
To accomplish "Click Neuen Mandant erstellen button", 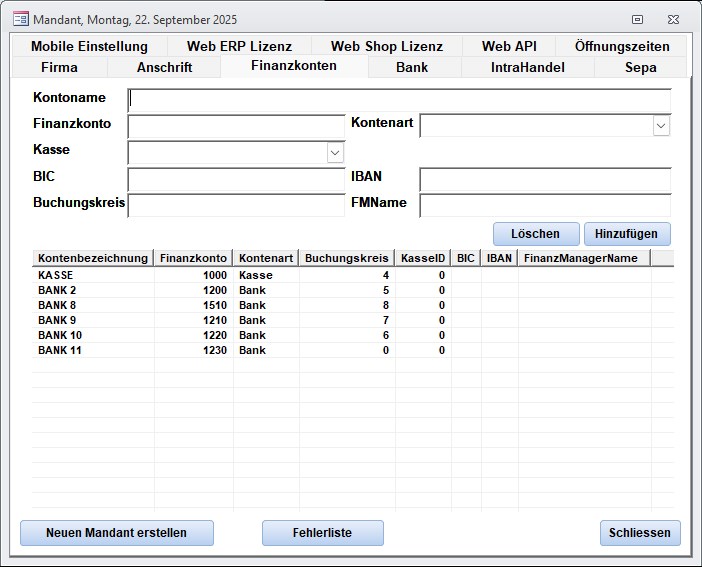I will [116, 533].
